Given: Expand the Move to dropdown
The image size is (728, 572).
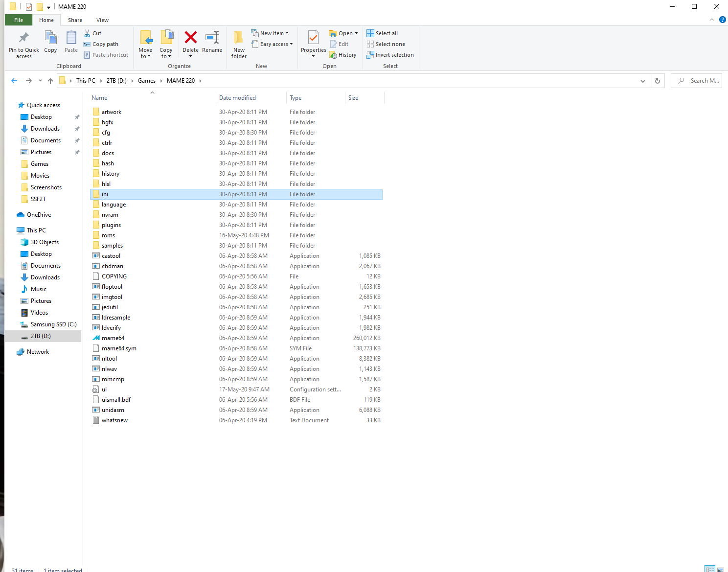Looking at the screenshot, I should tap(145, 54).
